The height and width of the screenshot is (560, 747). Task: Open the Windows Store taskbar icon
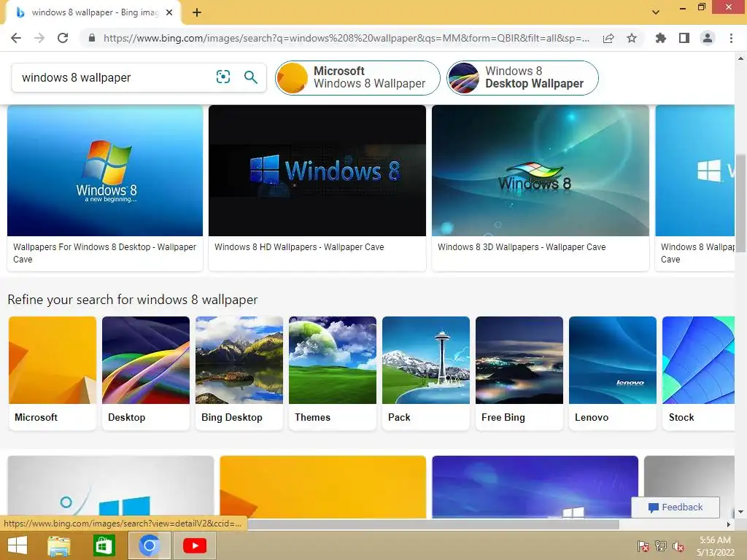104,545
